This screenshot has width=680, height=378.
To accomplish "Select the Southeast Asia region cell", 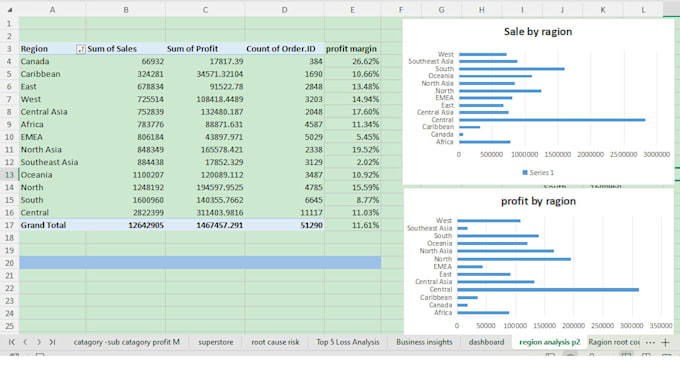I will pyautogui.click(x=52, y=162).
